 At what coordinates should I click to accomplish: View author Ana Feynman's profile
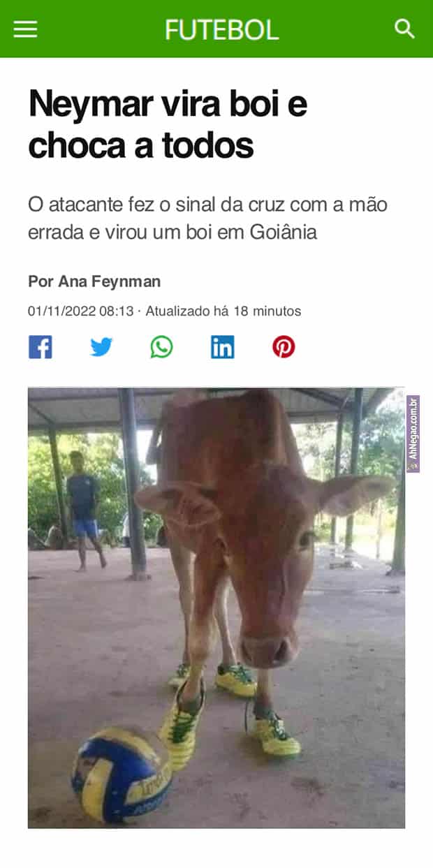tap(94, 281)
